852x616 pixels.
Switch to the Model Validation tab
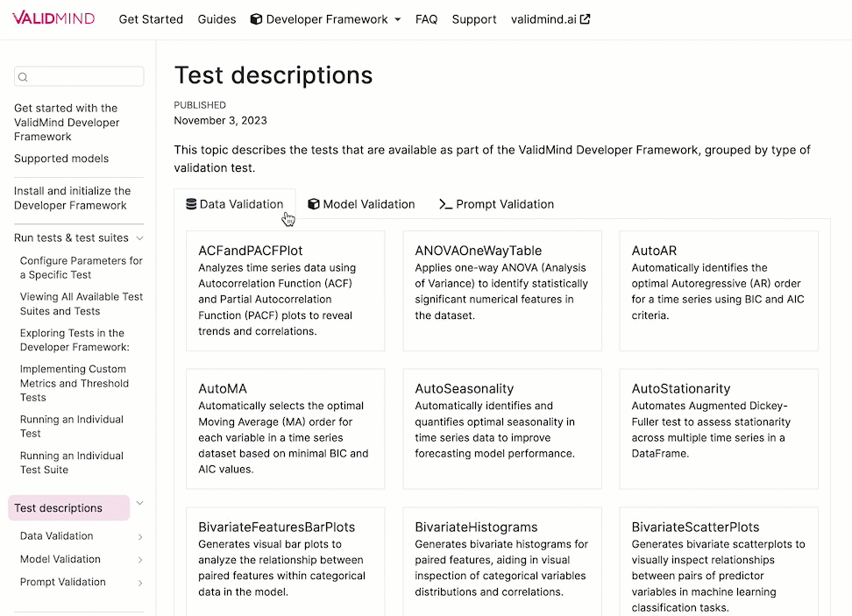pyautogui.click(x=361, y=203)
